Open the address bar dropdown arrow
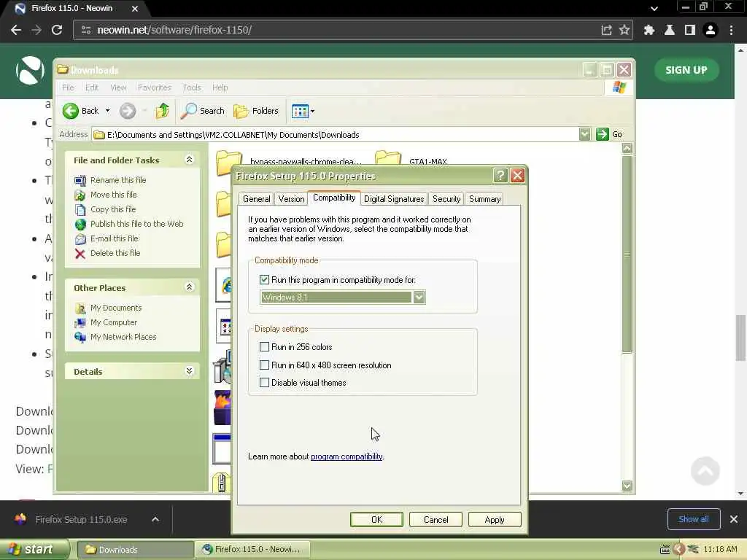Viewport: 747px width, 560px height. 584,134
